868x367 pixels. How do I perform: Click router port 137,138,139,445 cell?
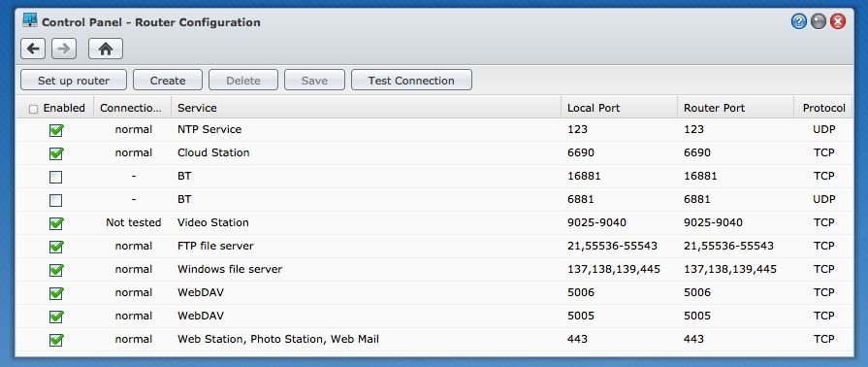[x=730, y=269]
